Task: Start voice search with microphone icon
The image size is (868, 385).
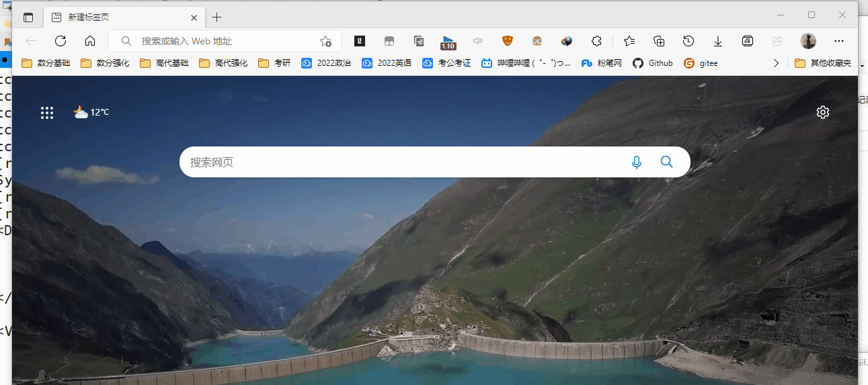Action: 636,162
